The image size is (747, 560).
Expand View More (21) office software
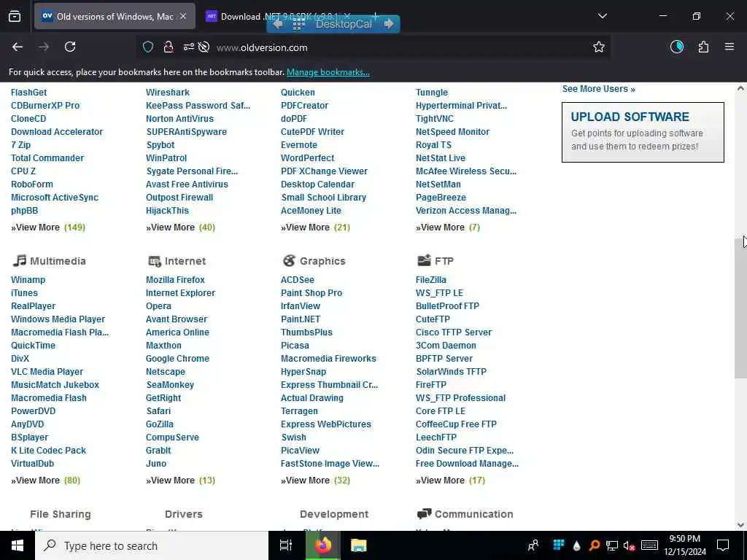pos(315,227)
